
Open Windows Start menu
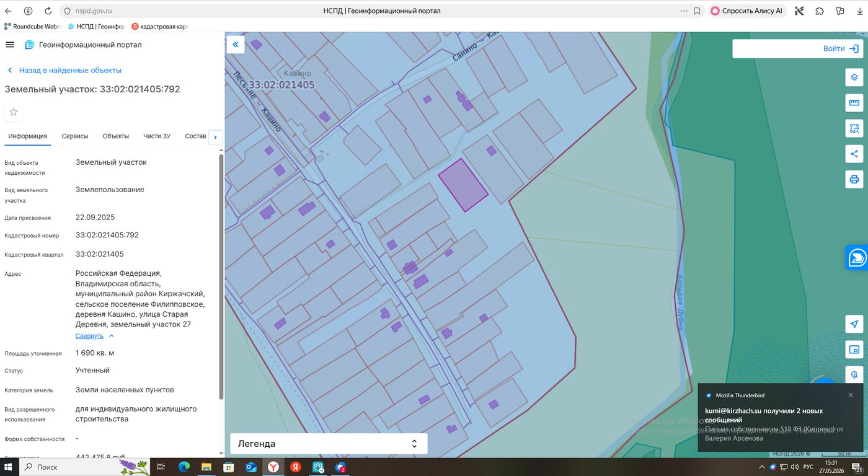[x=9, y=467]
